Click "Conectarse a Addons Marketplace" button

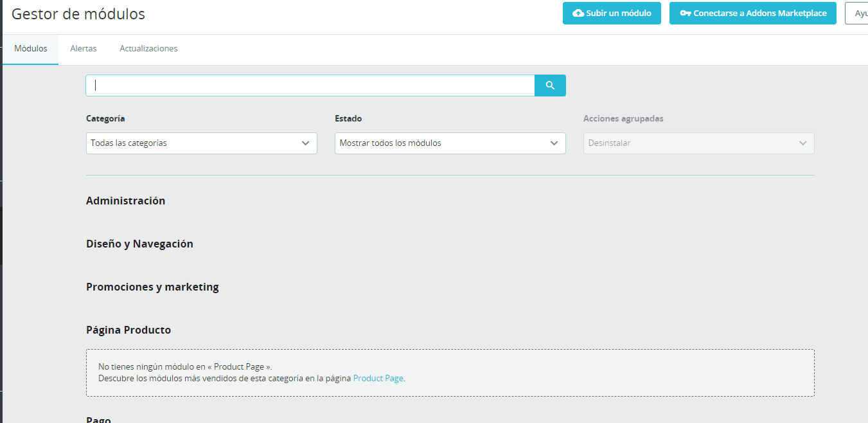click(753, 14)
